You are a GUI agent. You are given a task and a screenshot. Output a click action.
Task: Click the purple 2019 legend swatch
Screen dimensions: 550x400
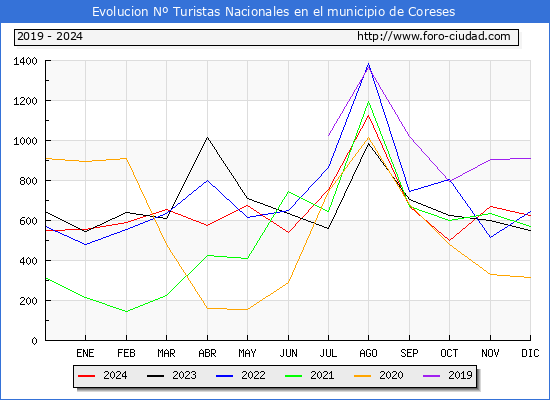coord(431,376)
